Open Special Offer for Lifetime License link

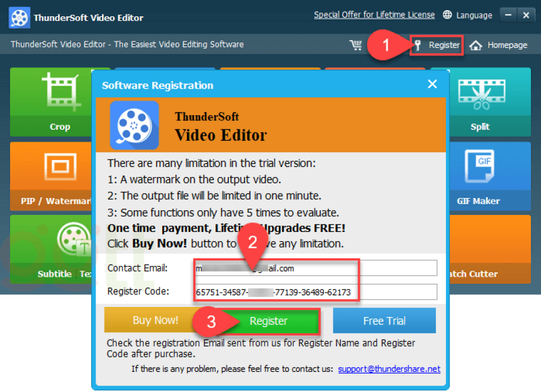[x=374, y=15]
